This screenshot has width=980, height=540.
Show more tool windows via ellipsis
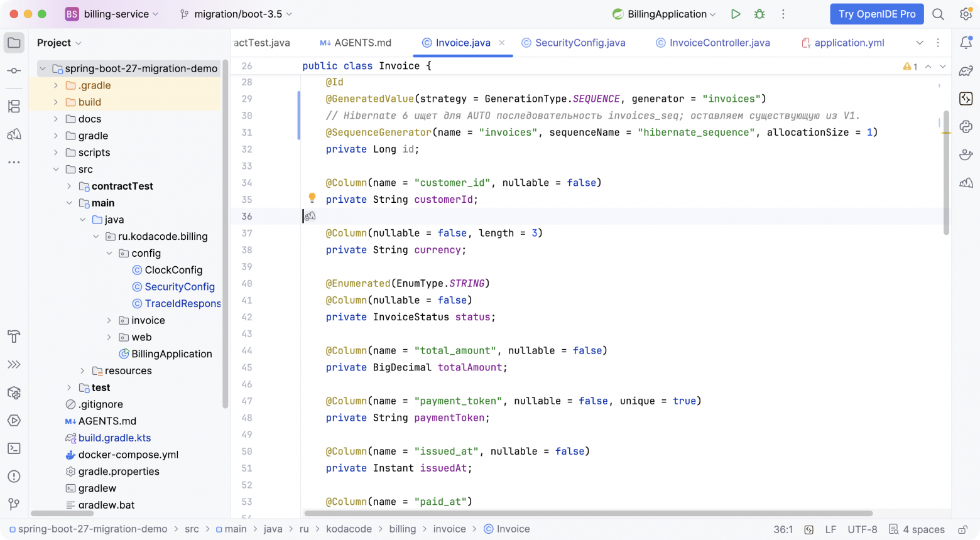point(14,162)
